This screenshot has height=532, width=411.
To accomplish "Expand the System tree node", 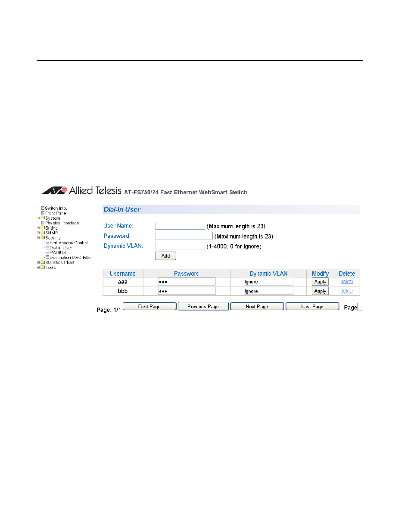I will (x=38, y=218).
